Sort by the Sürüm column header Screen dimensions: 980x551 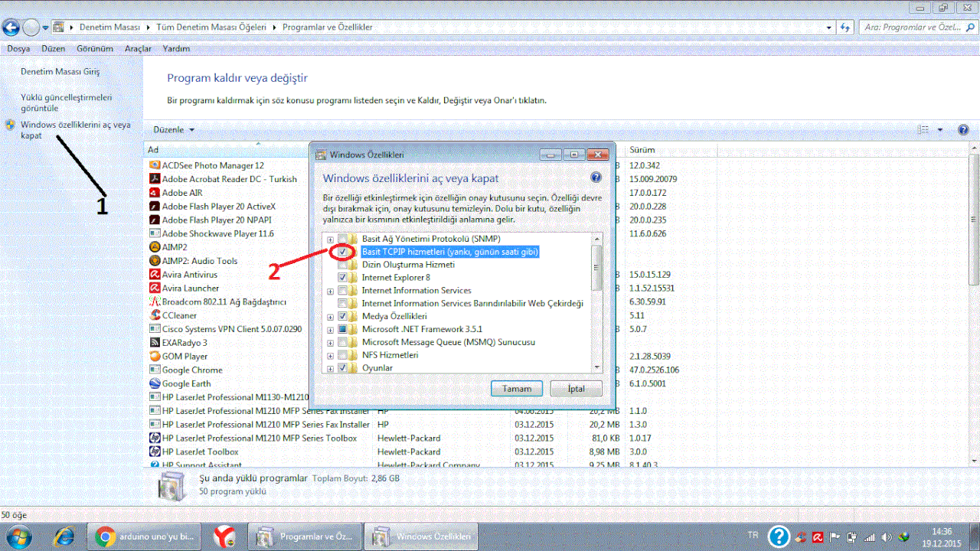point(671,150)
